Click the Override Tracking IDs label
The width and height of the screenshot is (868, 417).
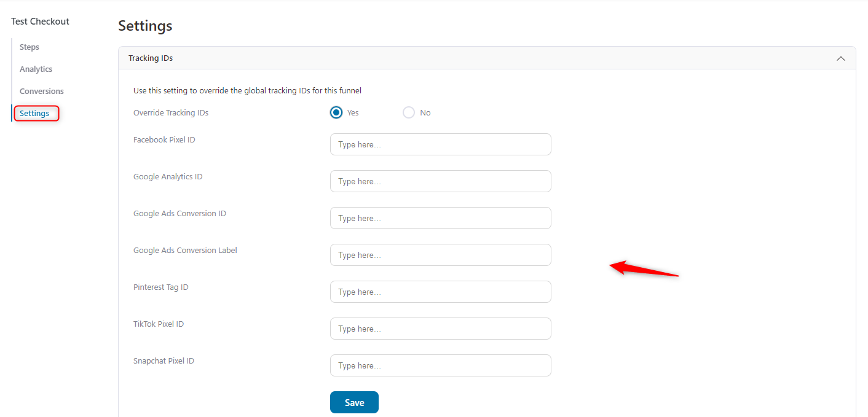tap(171, 113)
